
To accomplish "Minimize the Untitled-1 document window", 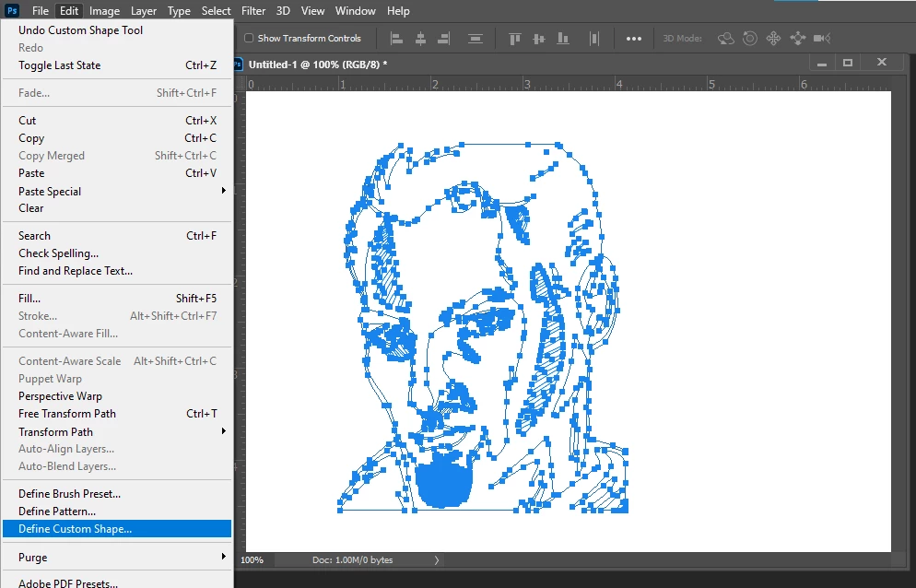I will coord(822,63).
